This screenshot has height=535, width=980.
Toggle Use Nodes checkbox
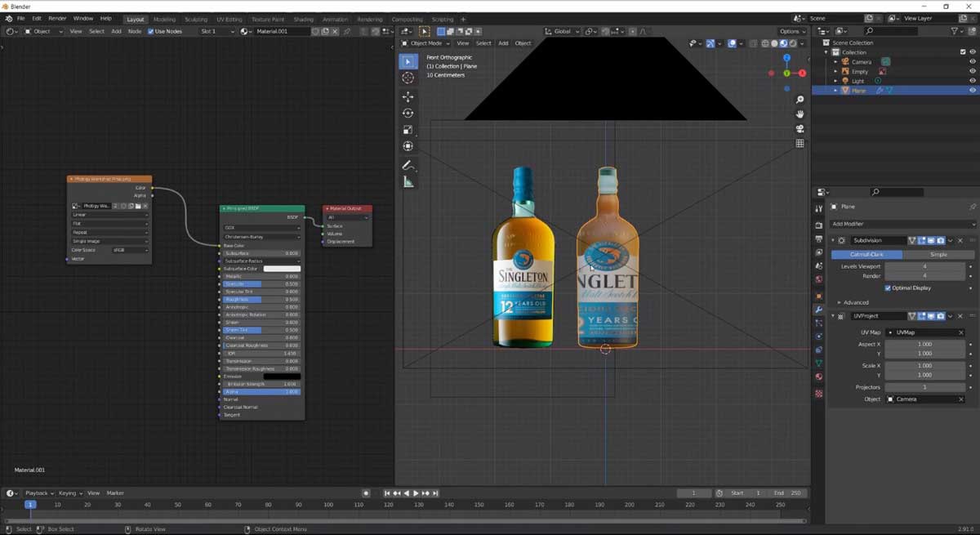tap(150, 31)
